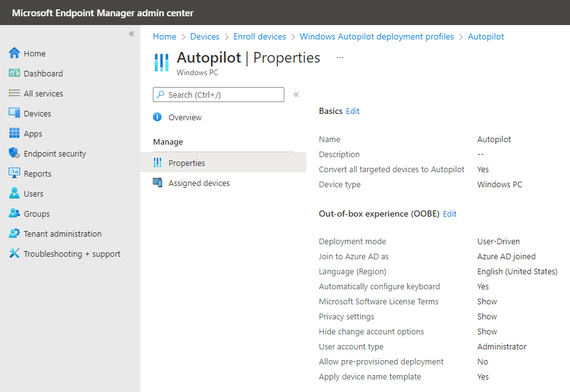
Task: Click Windows Autopilot deployment profiles breadcrumb
Action: pos(376,36)
